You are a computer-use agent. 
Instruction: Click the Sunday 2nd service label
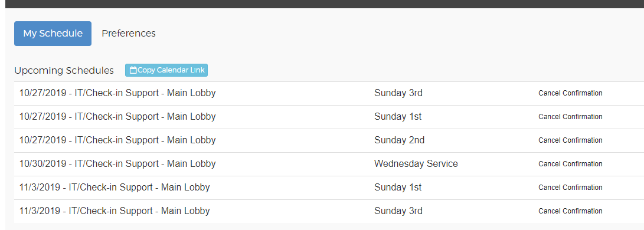coord(399,140)
